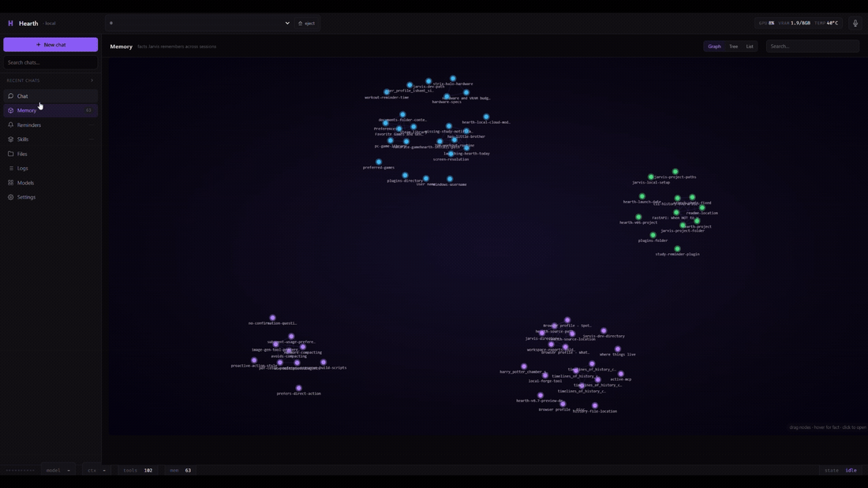Open the model selector dropdown in header

(200, 23)
